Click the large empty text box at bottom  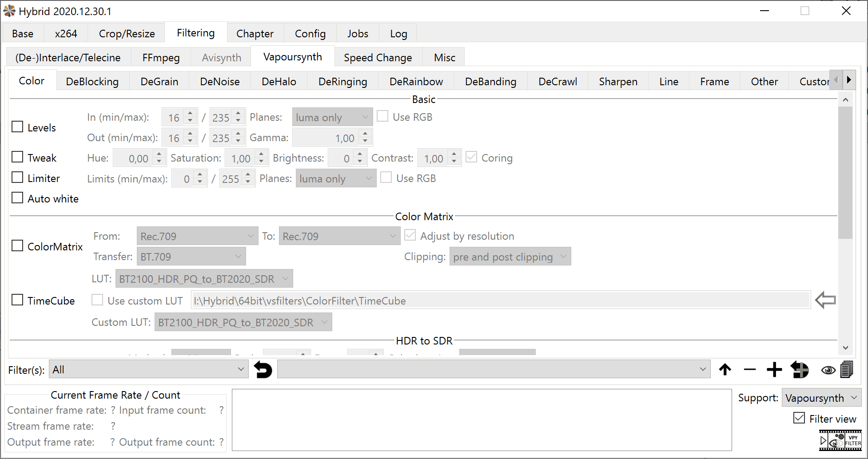click(x=482, y=420)
